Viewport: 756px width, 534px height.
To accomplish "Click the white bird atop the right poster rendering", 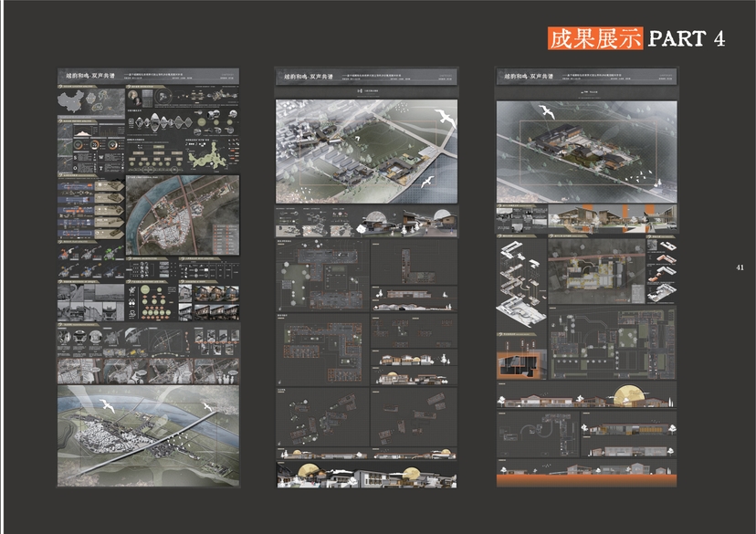I will [x=548, y=111].
